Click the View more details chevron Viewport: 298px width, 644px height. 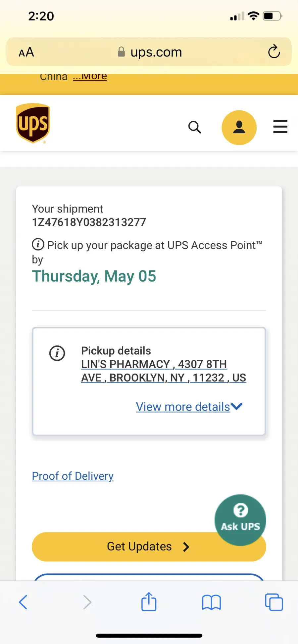(x=237, y=406)
